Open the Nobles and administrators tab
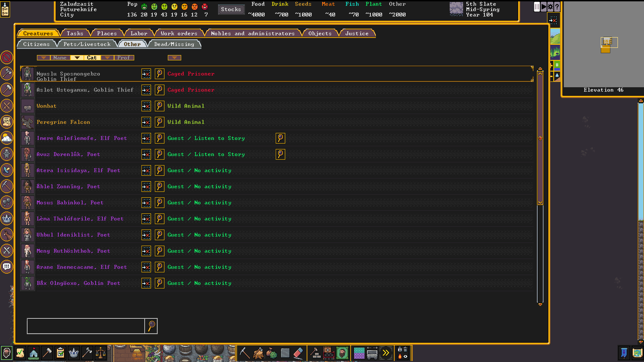 point(253,33)
